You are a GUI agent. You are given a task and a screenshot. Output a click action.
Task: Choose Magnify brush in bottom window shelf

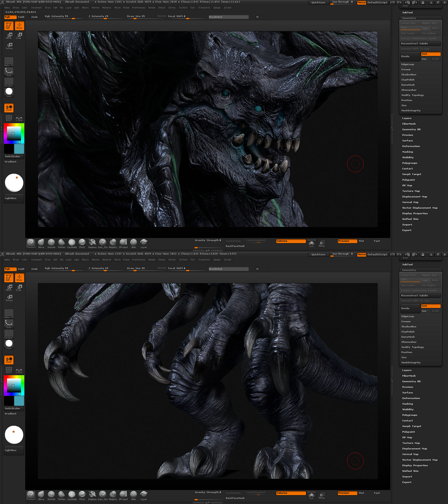(113, 495)
